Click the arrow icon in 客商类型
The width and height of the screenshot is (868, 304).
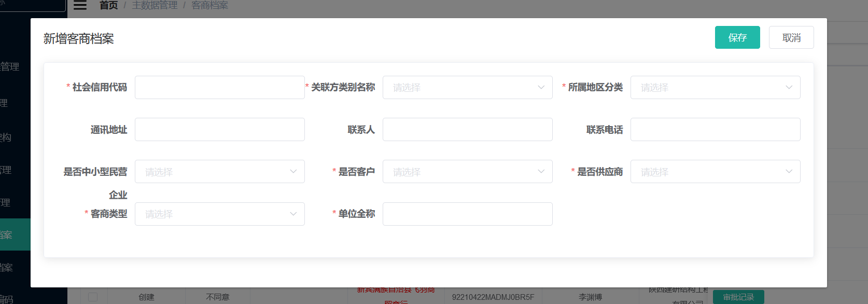(x=293, y=214)
